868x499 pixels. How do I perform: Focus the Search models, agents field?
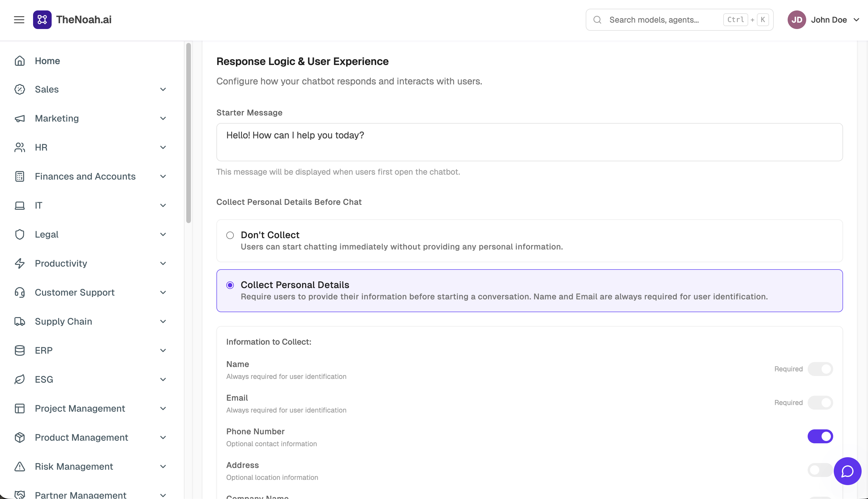pyautogui.click(x=679, y=20)
